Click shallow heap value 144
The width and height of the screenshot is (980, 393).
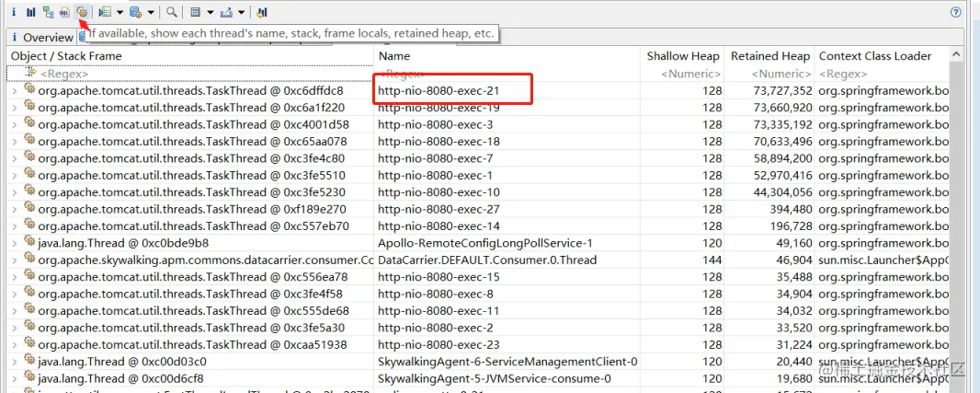712,260
